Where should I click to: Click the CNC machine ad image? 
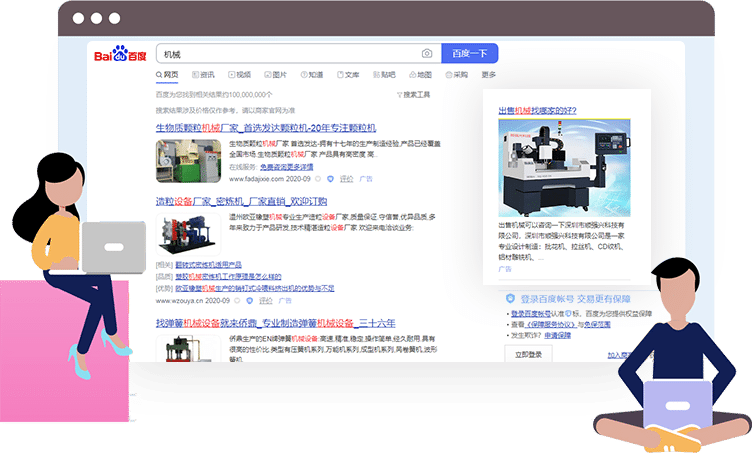click(564, 167)
